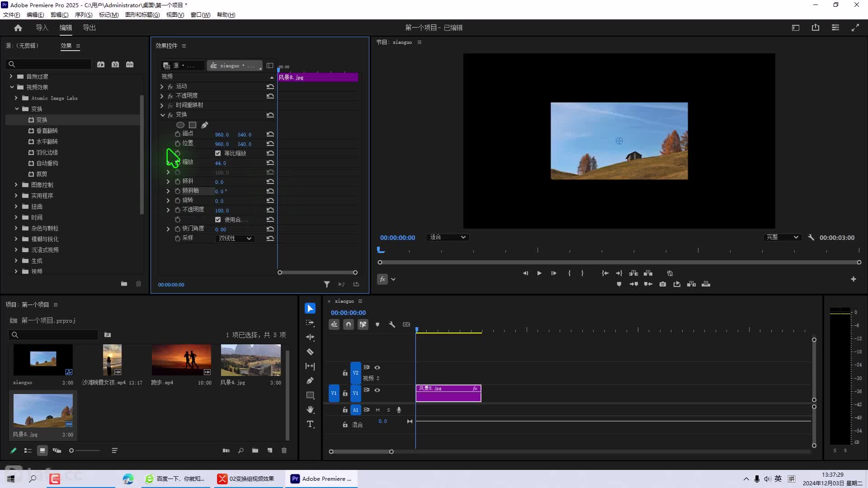Open the 序列(S) menu
Image resolution: width=868 pixels, height=488 pixels.
pos(84,14)
